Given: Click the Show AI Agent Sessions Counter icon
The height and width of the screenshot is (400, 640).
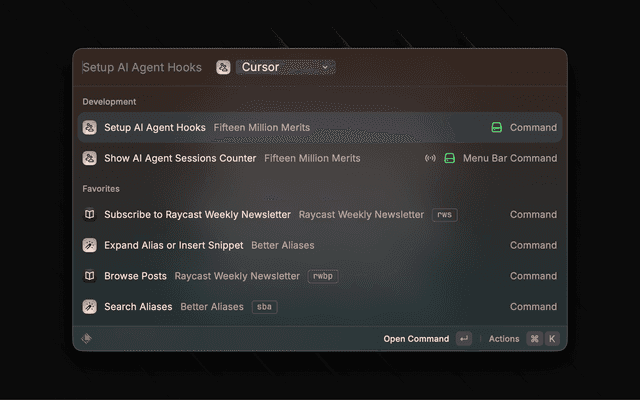Looking at the screenshot, I should pos(90,158).
